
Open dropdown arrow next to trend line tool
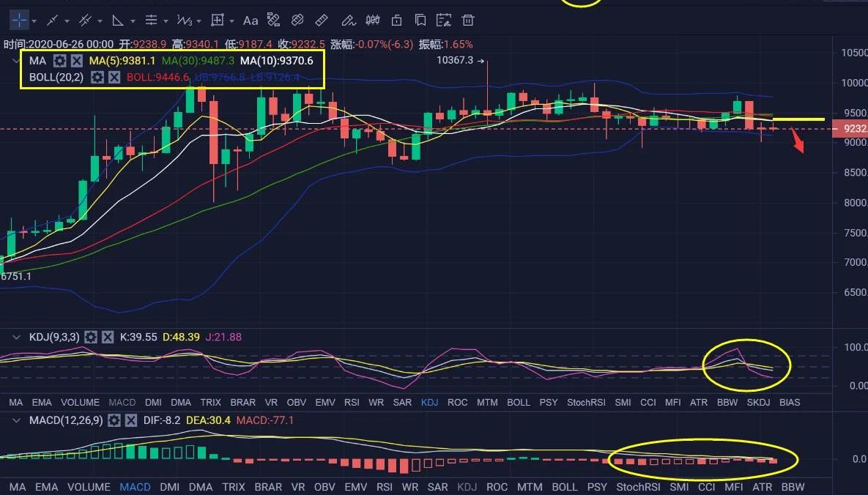[67, 21]
